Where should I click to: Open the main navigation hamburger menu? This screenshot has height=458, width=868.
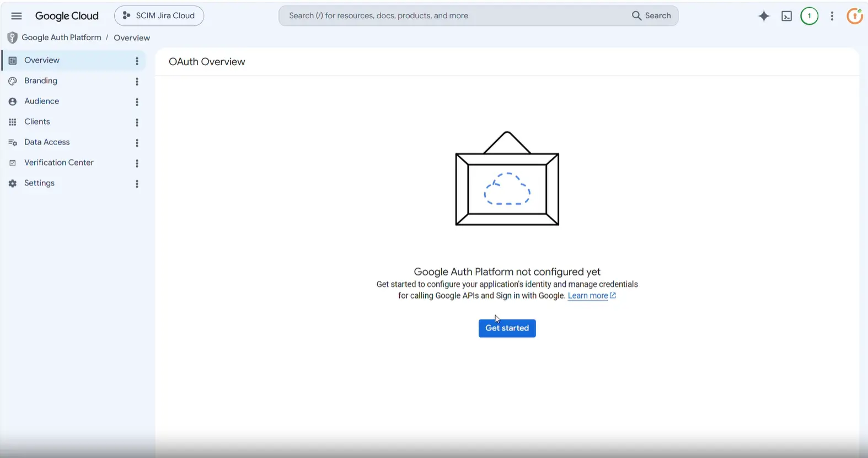[x=17, y=16]
